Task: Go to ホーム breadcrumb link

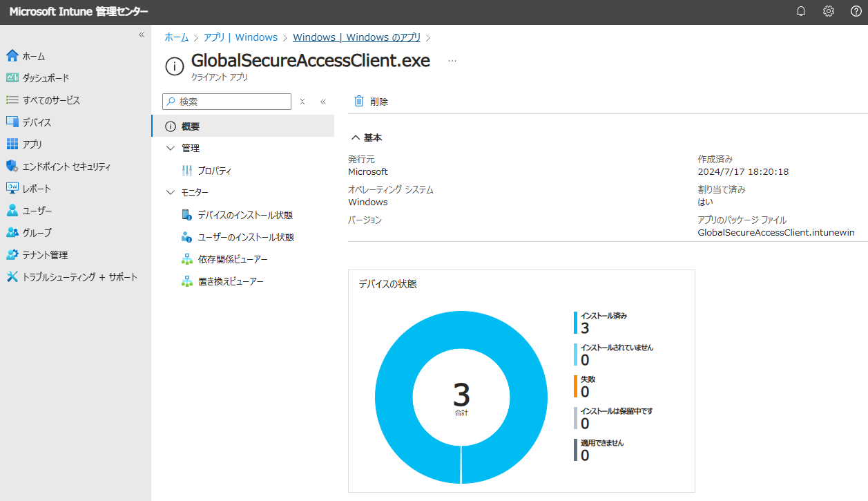Action: click(176, 37)
